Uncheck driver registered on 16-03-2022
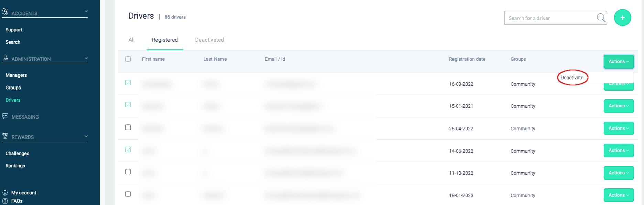Screen dimensions: 644x205 click(x=128, y=83)
